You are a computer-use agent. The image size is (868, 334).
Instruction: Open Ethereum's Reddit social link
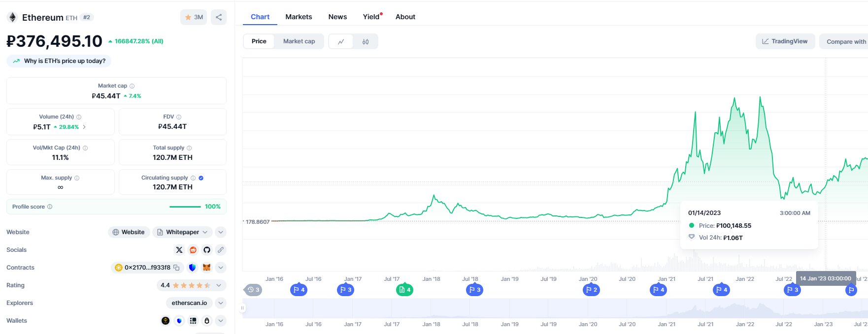click(x=193, y=250)
